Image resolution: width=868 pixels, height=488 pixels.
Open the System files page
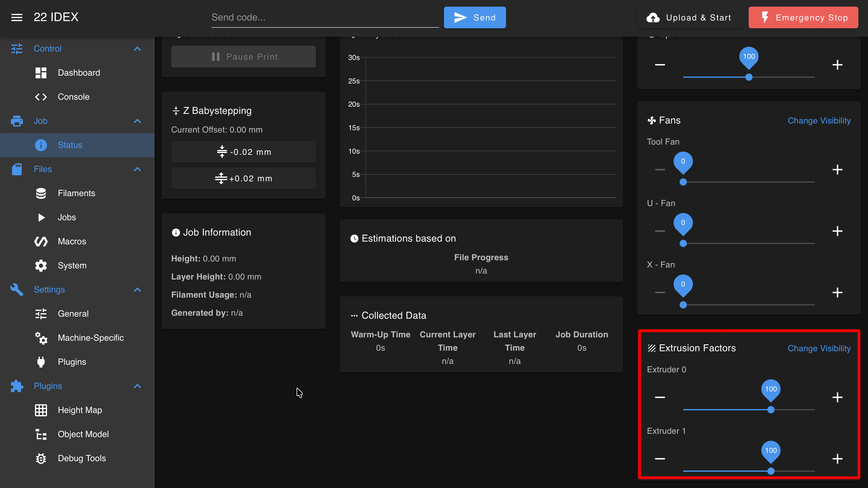(x=77, y=265)
